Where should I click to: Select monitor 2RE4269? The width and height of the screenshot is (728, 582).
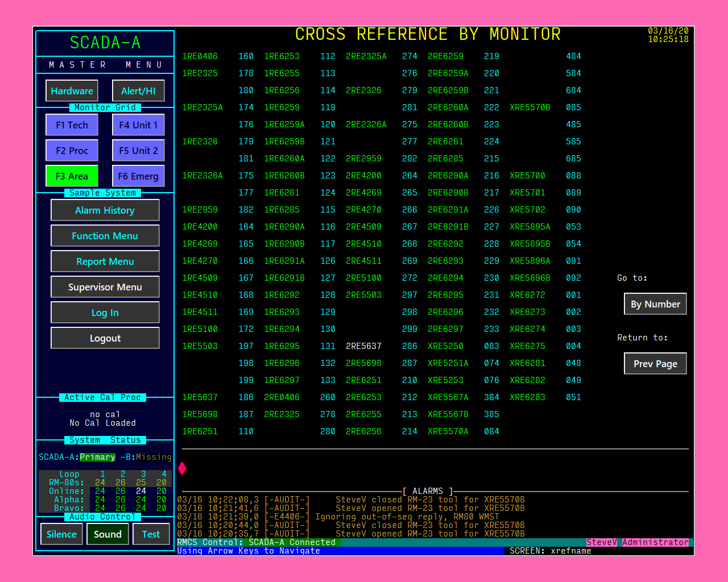tap(363, 193)
